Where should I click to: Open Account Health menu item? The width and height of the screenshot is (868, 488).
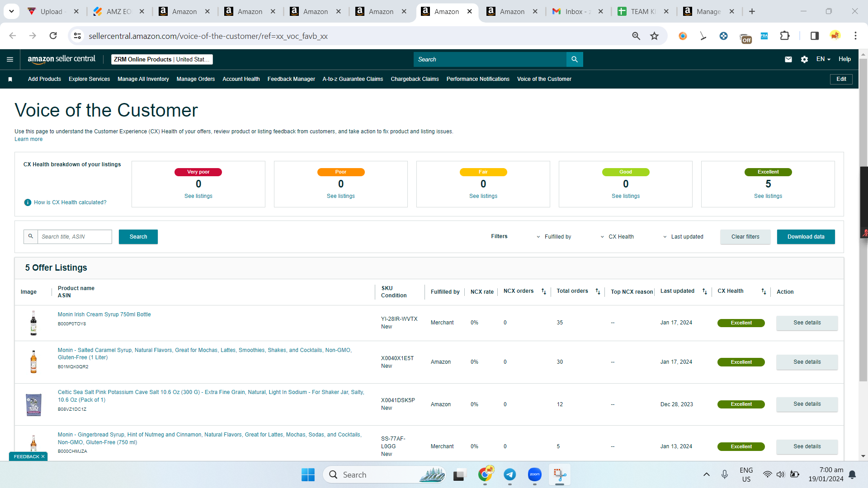coord(241,79)
